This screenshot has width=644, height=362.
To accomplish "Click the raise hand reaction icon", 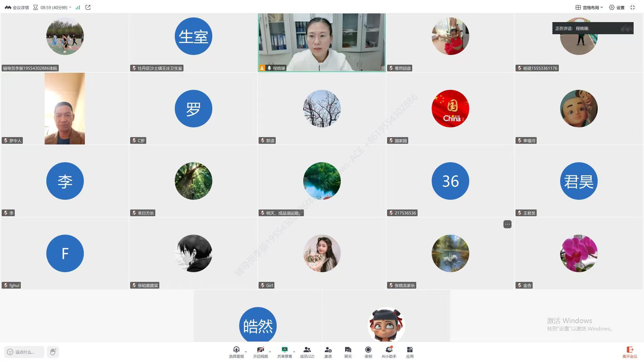I will coord(53,352).
